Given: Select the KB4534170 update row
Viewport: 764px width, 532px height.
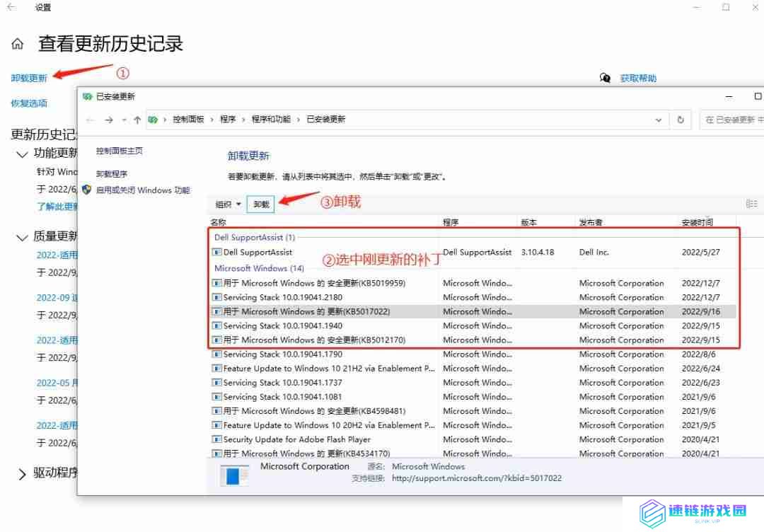Looking at the screenshot, I should coord(473,453).
